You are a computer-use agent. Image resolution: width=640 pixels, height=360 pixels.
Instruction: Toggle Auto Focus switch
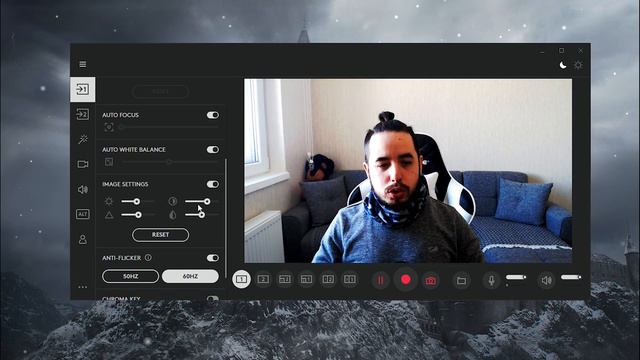coord(213,115)
